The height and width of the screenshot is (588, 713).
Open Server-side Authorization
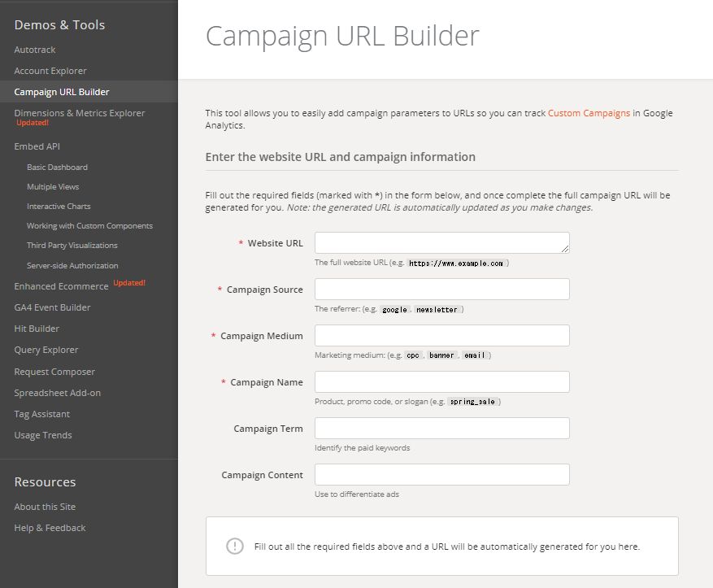point(72,266)
